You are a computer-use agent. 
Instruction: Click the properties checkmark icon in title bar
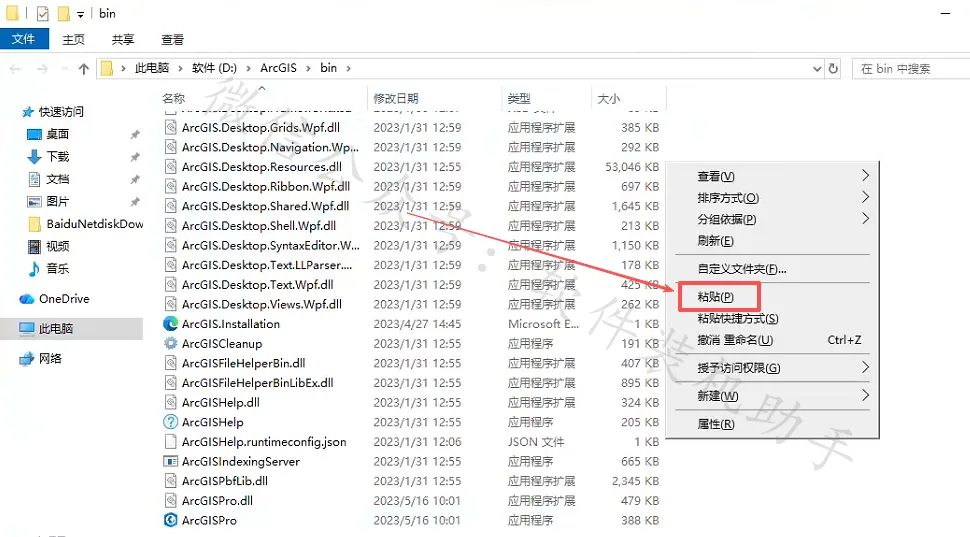(43, 14)
